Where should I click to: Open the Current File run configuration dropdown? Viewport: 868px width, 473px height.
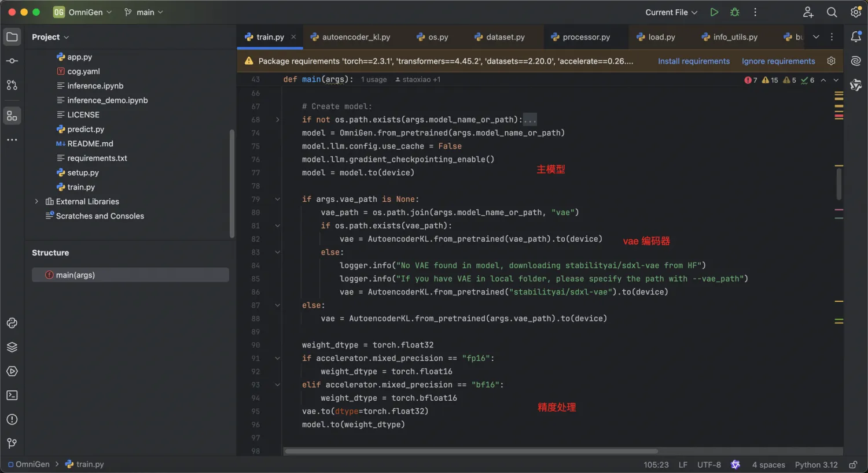coord(671,12)
